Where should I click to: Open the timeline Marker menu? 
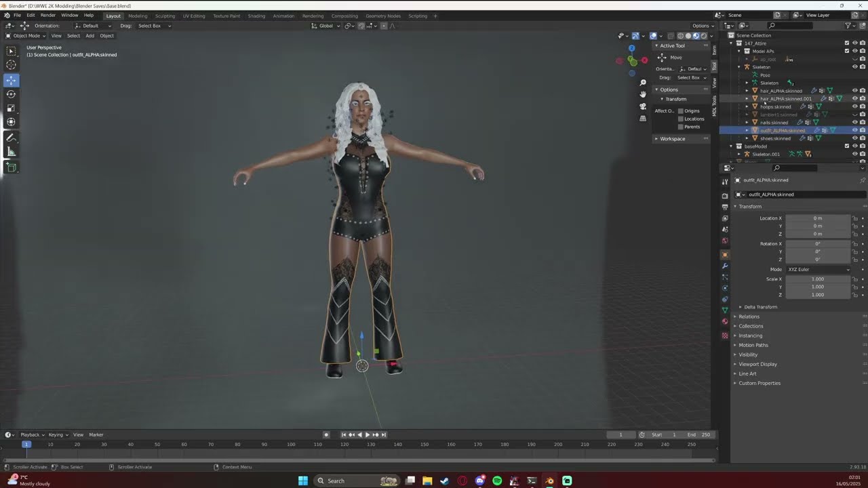click(96, 434)
